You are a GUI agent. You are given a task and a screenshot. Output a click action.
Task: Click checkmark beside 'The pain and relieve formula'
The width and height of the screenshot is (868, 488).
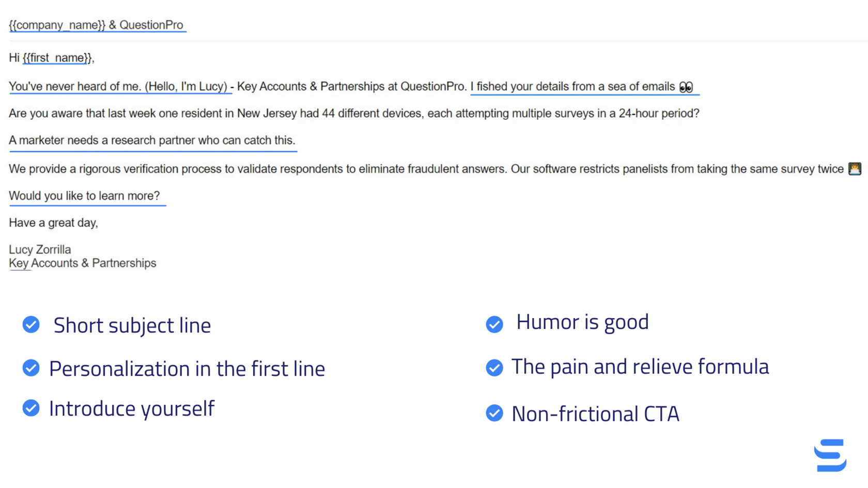click(x=494, y=368)
